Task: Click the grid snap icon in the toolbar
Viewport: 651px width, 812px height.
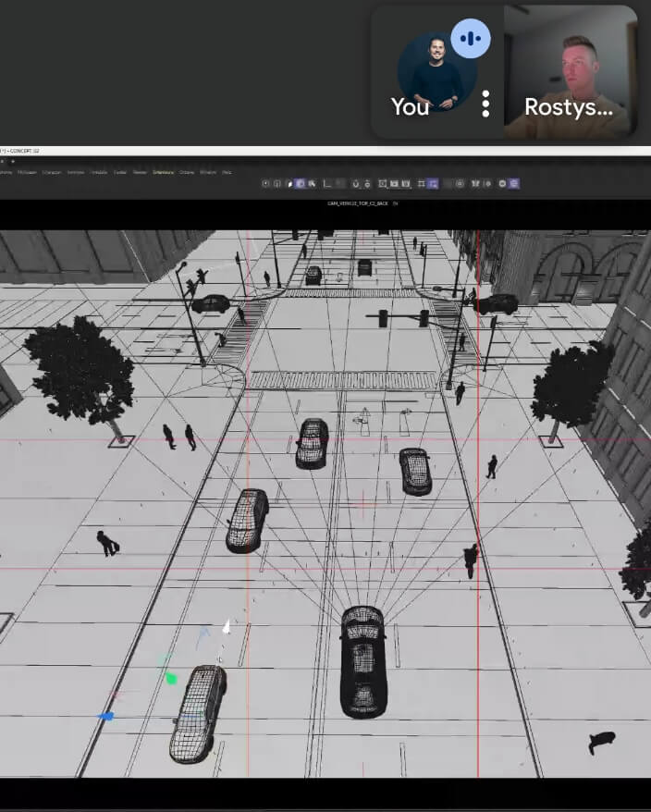Action: (x=421, y=184)
